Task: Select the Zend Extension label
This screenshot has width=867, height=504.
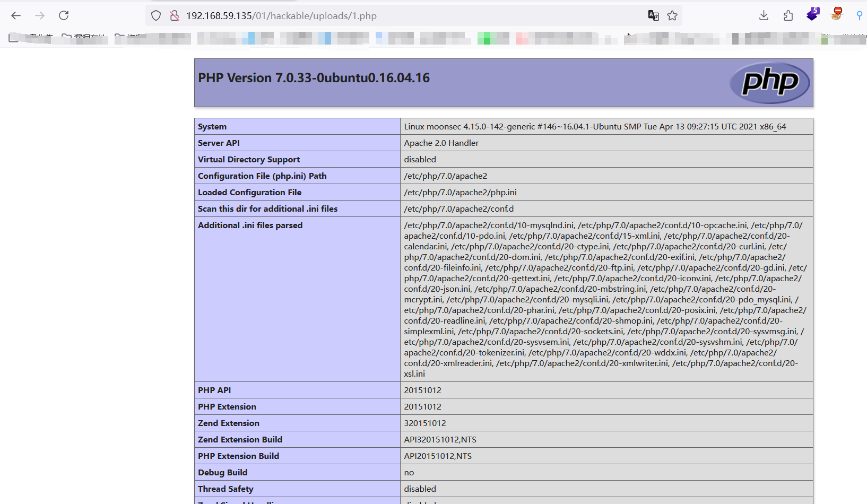Action: click(229, 423)
